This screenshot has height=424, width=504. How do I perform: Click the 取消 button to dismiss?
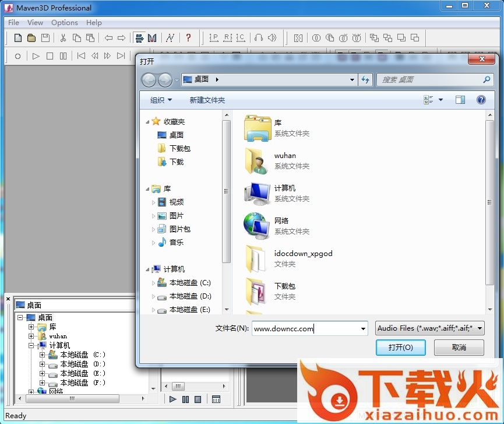460,347
